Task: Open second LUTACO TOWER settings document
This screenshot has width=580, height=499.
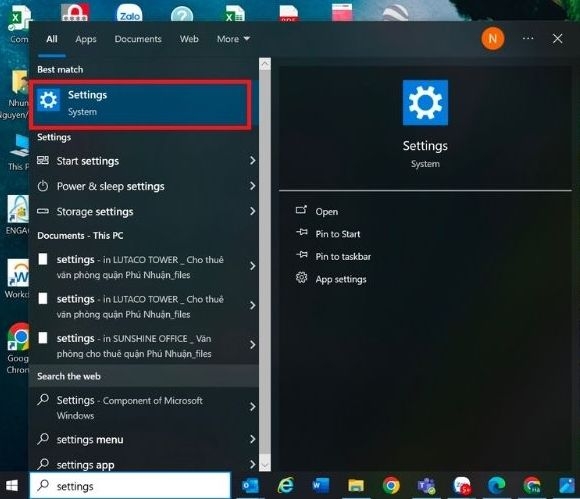Action: 144,306
